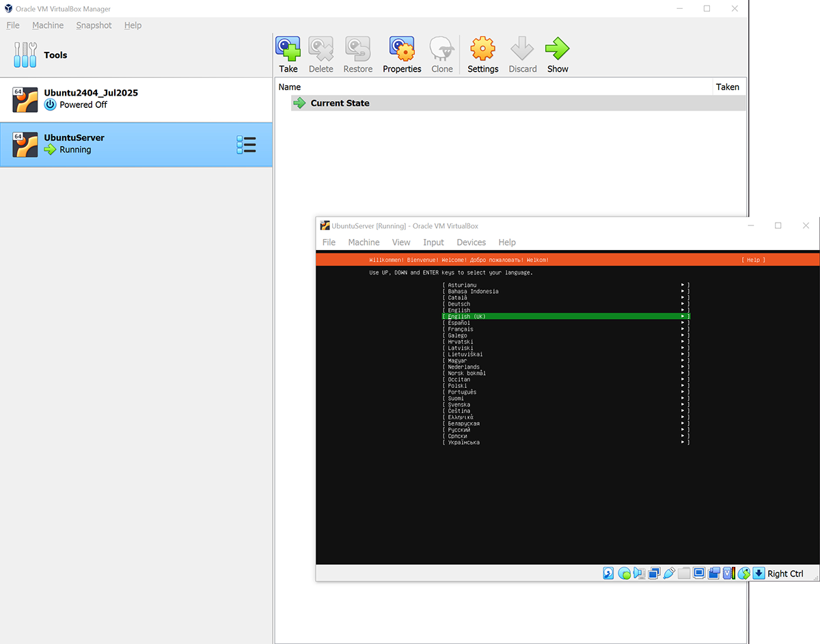Open the UbuntuServer machine tools list icon
The image size is (820, 644).
tap(246, 145)
